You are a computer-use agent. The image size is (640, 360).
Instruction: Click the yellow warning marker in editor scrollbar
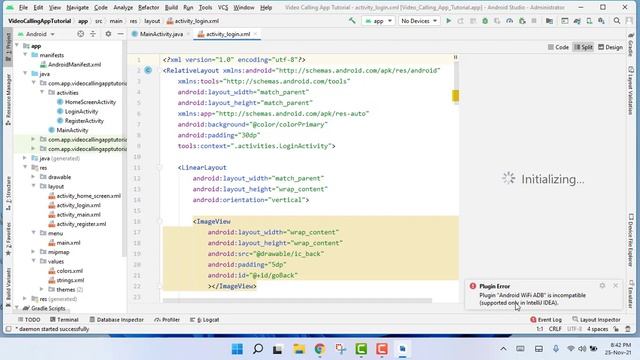pos(456,96)
